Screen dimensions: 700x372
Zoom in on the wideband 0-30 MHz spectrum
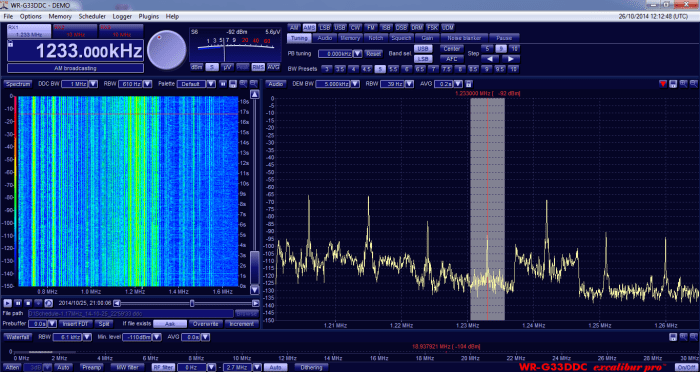tap(683, 337)
